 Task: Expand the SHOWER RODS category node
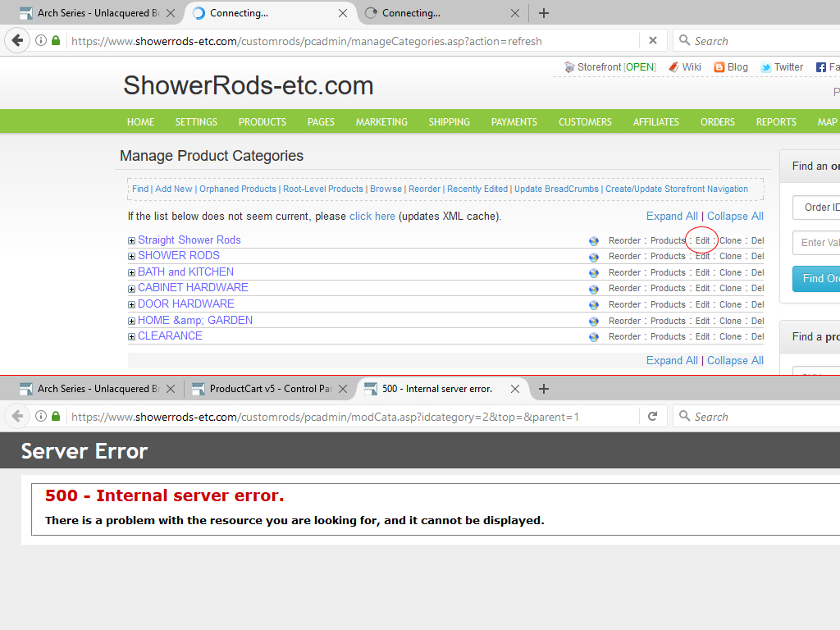click(131, 256)
